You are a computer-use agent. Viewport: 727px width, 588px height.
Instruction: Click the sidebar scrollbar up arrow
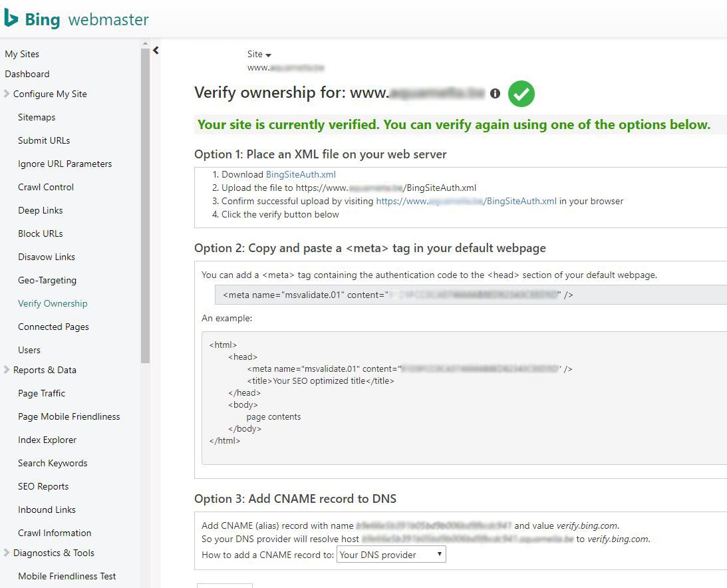(x=145, y=43)
